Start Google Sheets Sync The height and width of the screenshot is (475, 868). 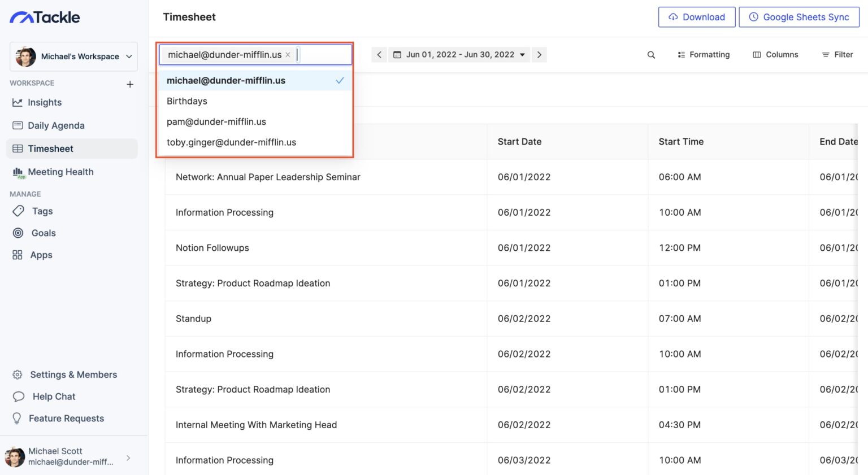click(798, 17)
